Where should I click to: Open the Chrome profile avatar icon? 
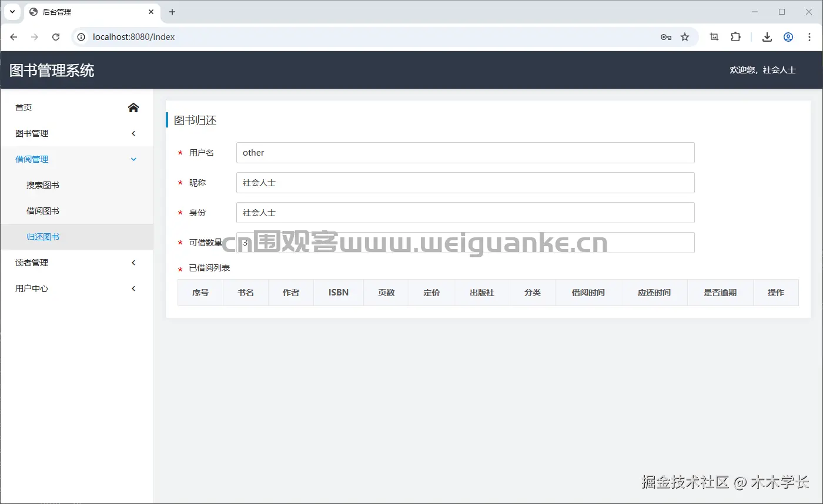788,37
